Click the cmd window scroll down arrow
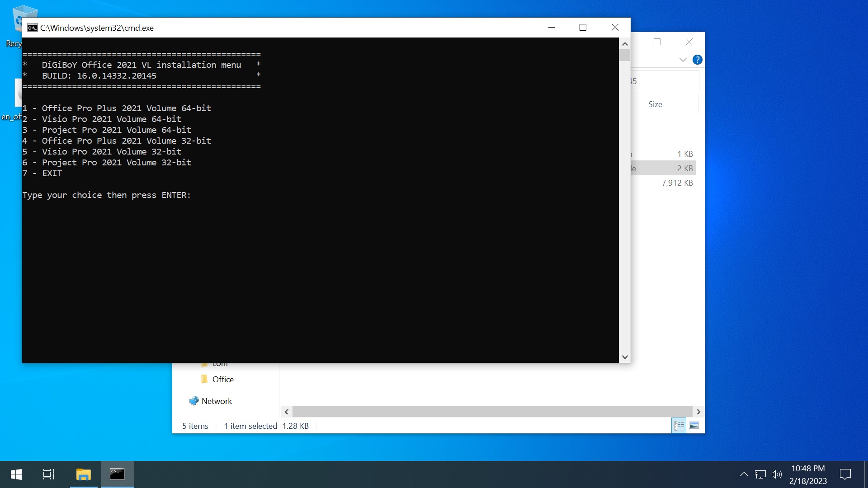Viewport: 868px width, 488px height. (625, 357)
